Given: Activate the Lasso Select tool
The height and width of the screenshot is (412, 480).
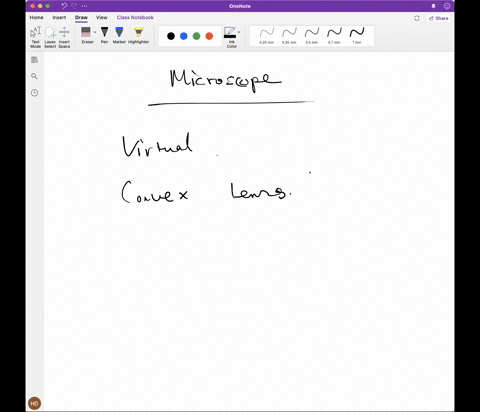Looking at the screenshot, I should point(50,37).
